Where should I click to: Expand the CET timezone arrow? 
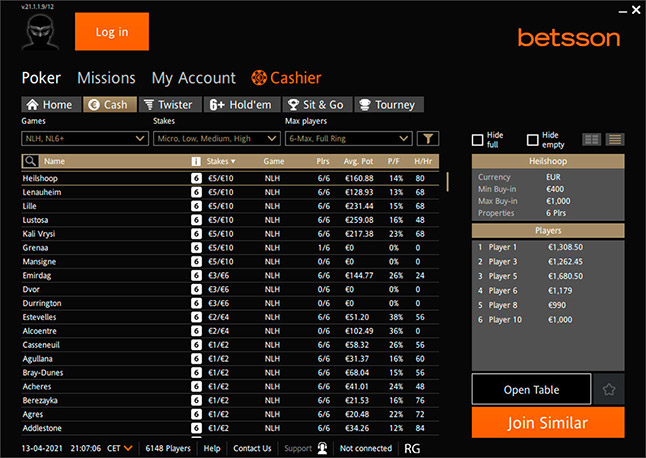click(128, 448)
